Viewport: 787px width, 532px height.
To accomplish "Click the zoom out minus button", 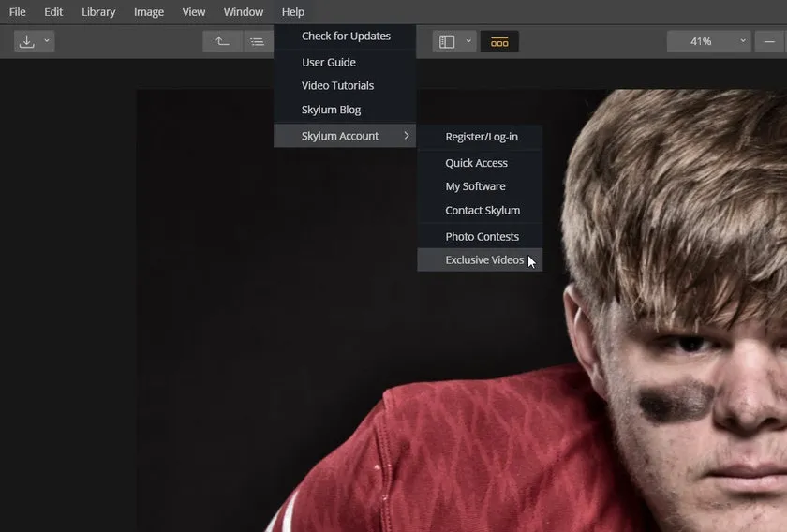I will tap(770, 41).
